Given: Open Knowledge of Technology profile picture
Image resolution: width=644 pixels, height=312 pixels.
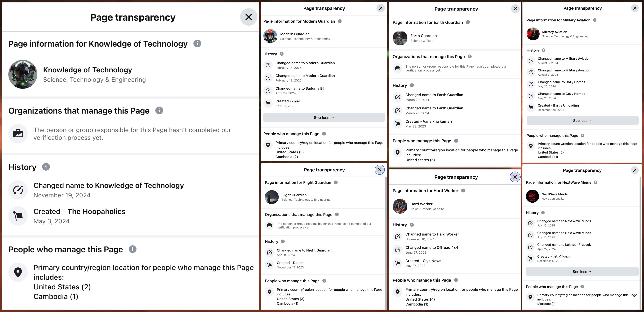Looking at the screenshot, I should click(x=23, y=74).
